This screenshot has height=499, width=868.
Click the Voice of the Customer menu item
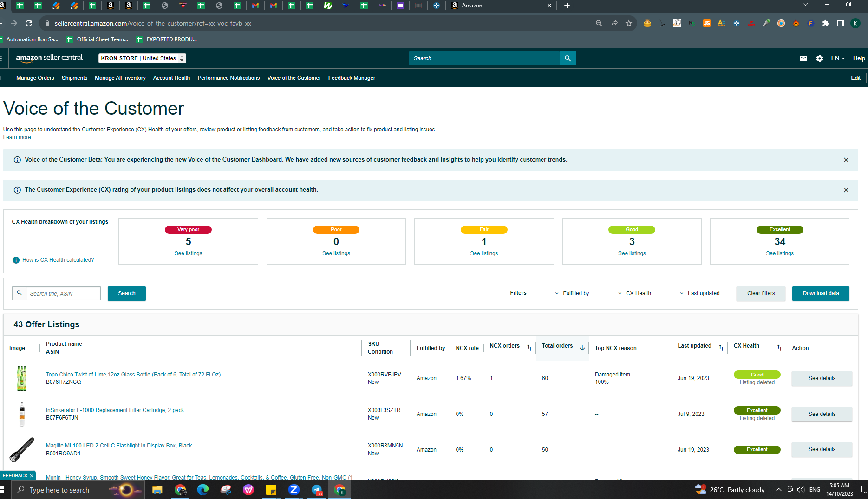coord(294,78)
